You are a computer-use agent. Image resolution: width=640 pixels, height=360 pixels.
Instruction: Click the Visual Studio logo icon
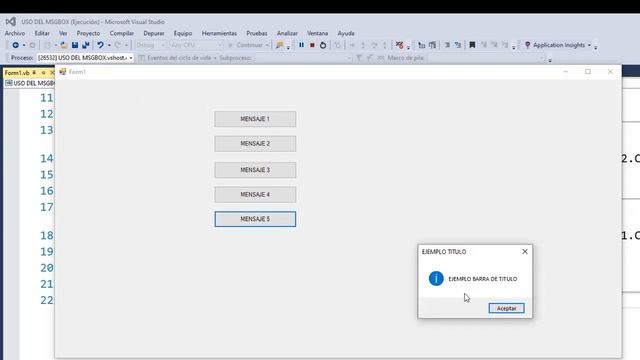point(11,22)
